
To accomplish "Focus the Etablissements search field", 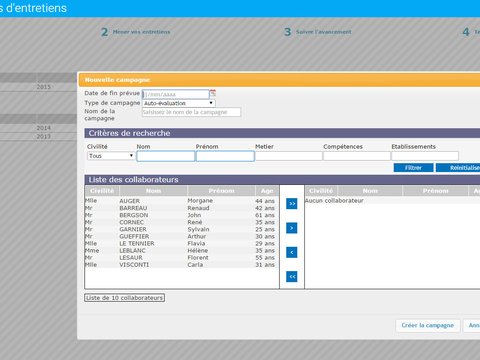I will pyautogui.click(x=425, y=156).
